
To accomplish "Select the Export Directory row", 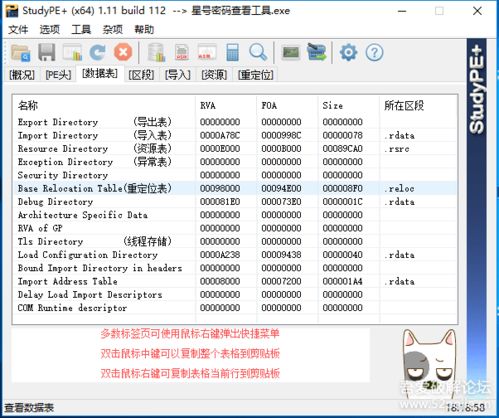I will coord(235,122).
